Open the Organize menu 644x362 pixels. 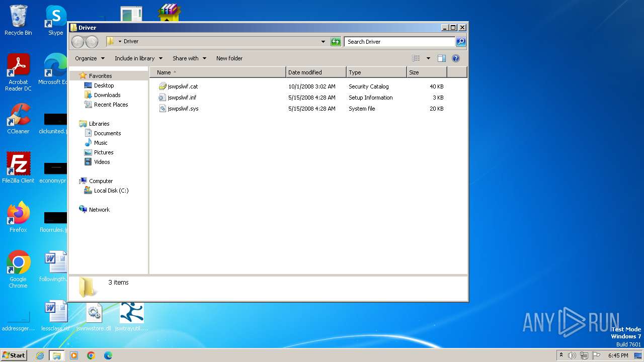(x=90, y=58)
